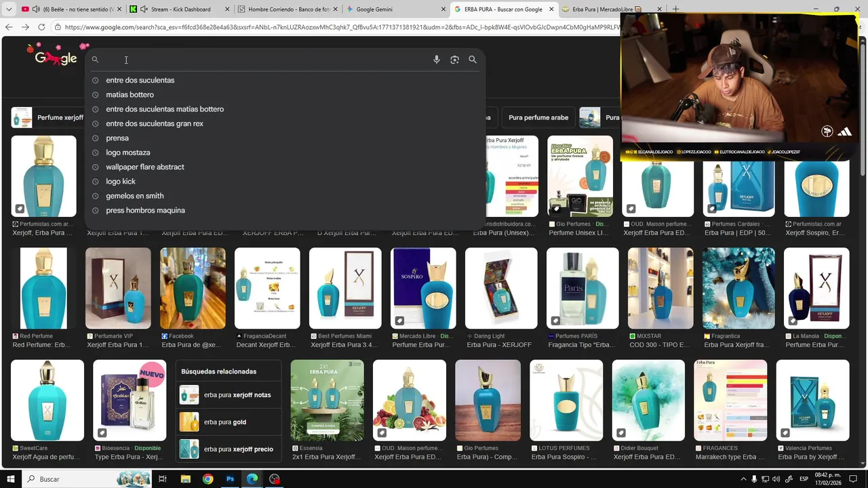Open Task View from the taskbar
Viewport: 868px width, 488px height.
[163, 479]
